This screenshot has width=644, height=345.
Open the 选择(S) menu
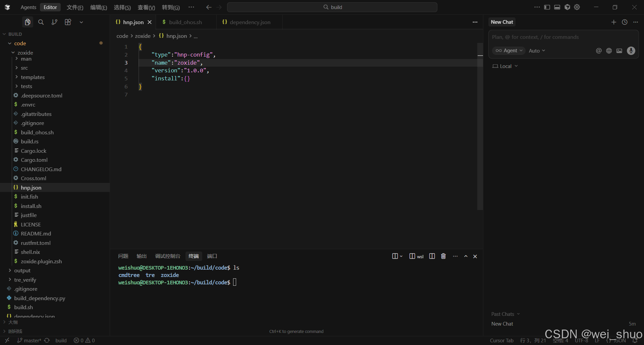tap(122, 7)
